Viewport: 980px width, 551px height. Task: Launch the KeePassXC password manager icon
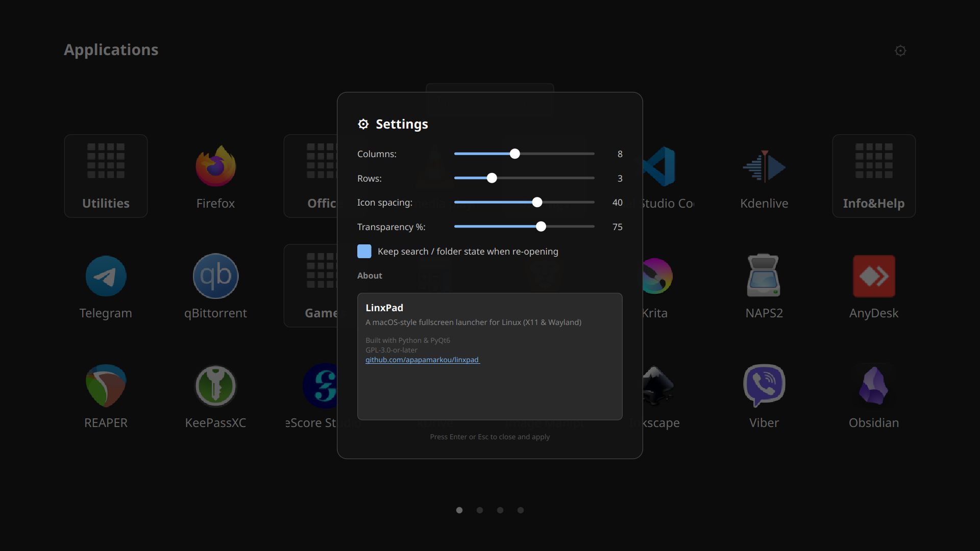click(215, 386)
